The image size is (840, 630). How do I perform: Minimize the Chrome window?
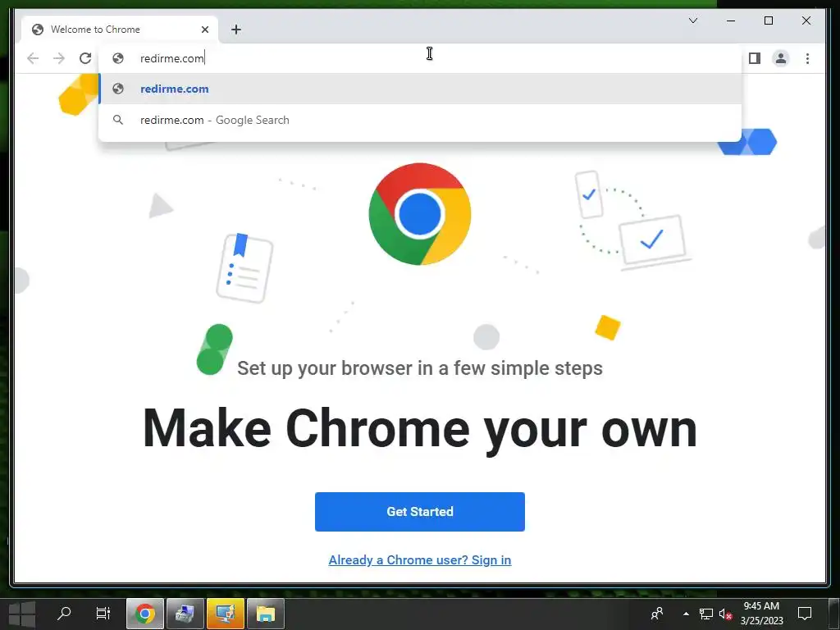point(731,21)
